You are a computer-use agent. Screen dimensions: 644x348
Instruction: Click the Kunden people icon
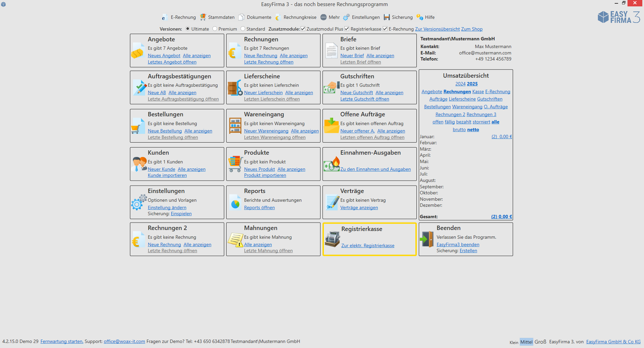coord(139,164)
